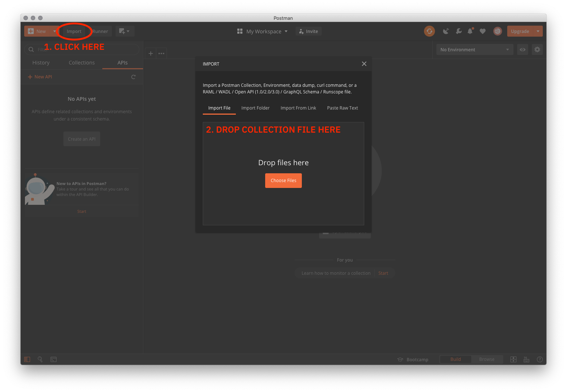Start the API Builder tour

click(82, 211)
